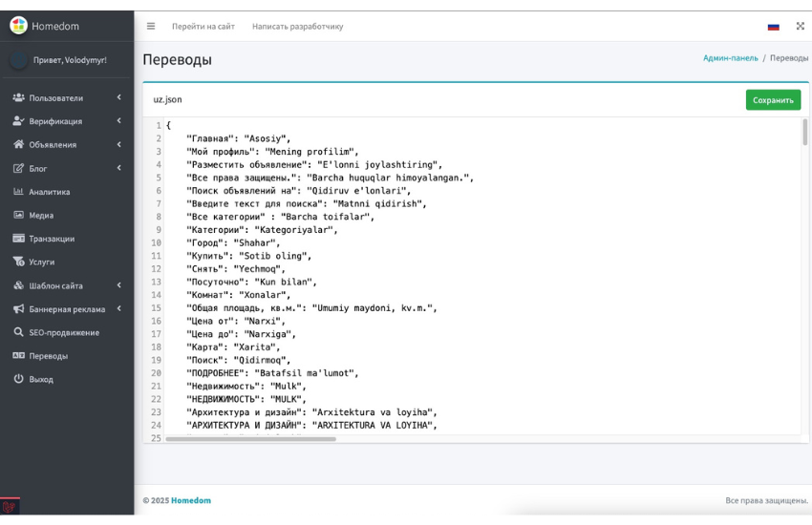Viewport: 812px width, 525px height.
Task: Open SEO-продвижение from the sidebar
Action: (63, 332)
